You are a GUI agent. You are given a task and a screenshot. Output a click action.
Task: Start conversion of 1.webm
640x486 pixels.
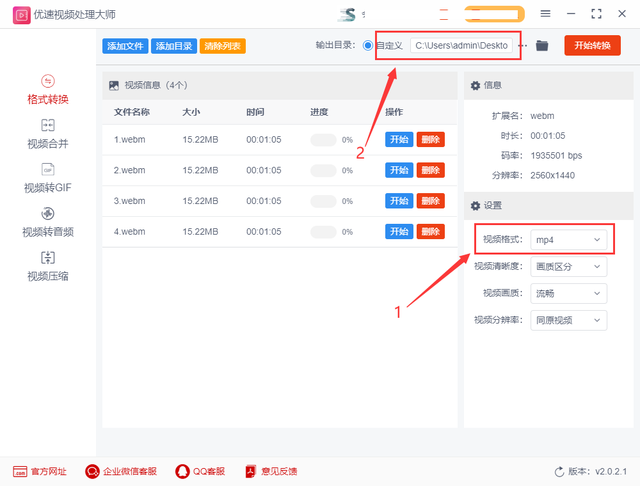(x=399, y=140)
